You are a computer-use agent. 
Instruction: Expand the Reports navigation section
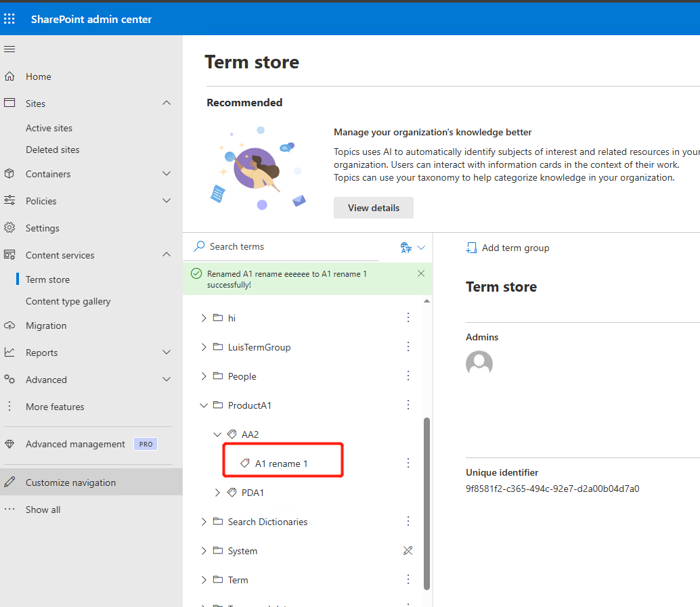pos(167,352)
